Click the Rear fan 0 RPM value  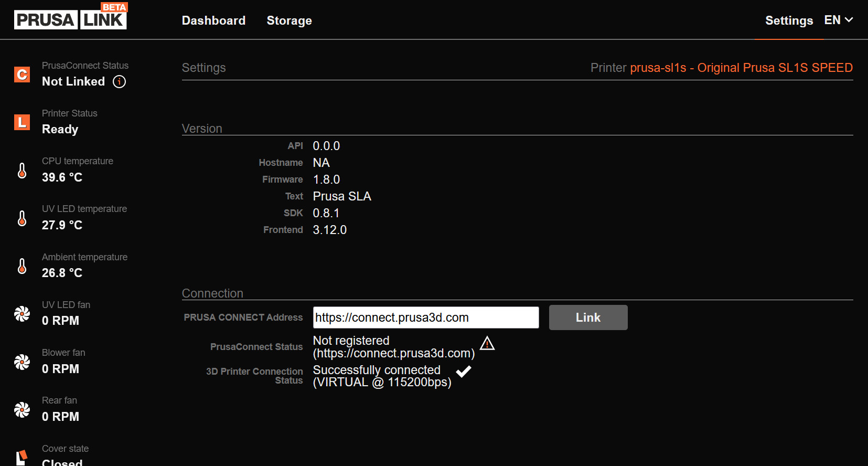(x=61, y=417)
